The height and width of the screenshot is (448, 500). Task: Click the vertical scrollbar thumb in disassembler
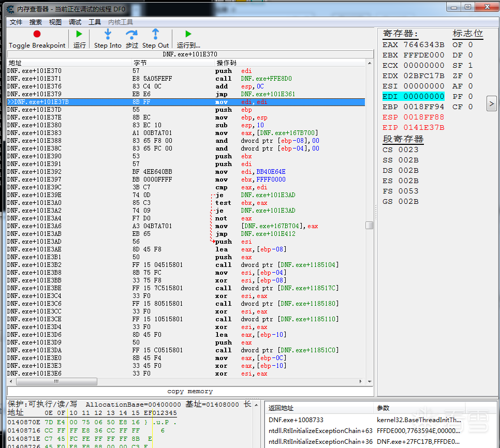coord(369,225)
